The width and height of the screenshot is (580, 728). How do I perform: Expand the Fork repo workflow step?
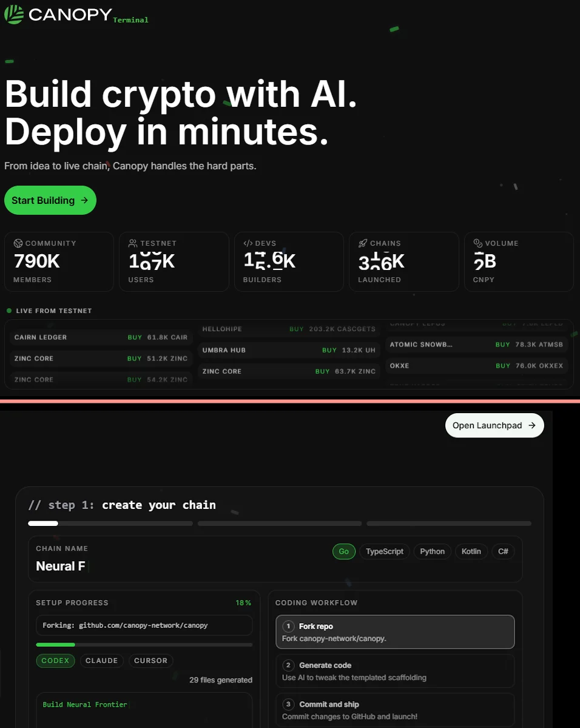pos(395,632)
